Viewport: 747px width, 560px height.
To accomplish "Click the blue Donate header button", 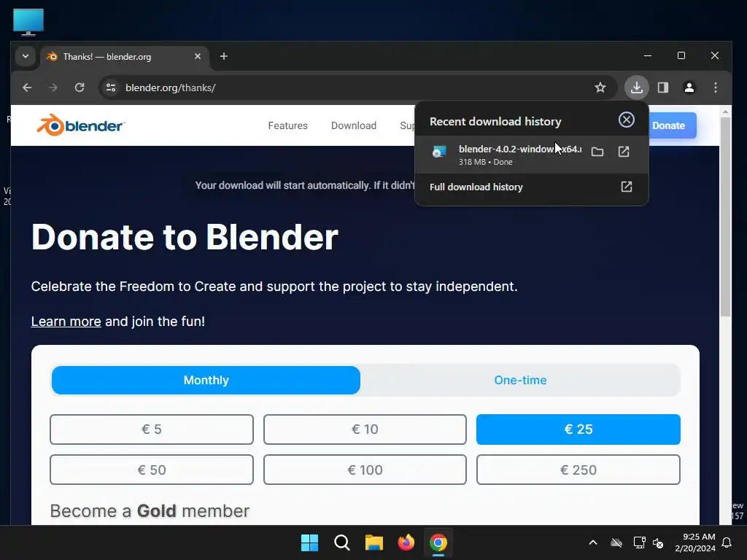I will coord(672,125).
